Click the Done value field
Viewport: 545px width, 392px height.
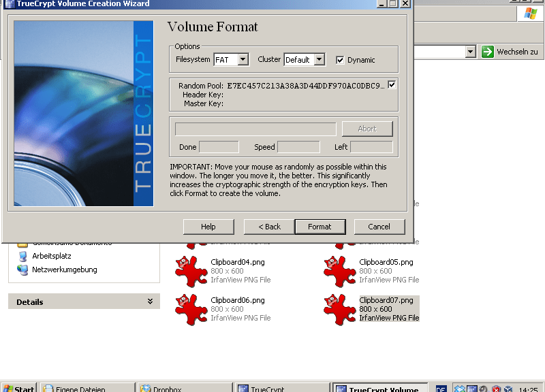[x=219, y=147]
